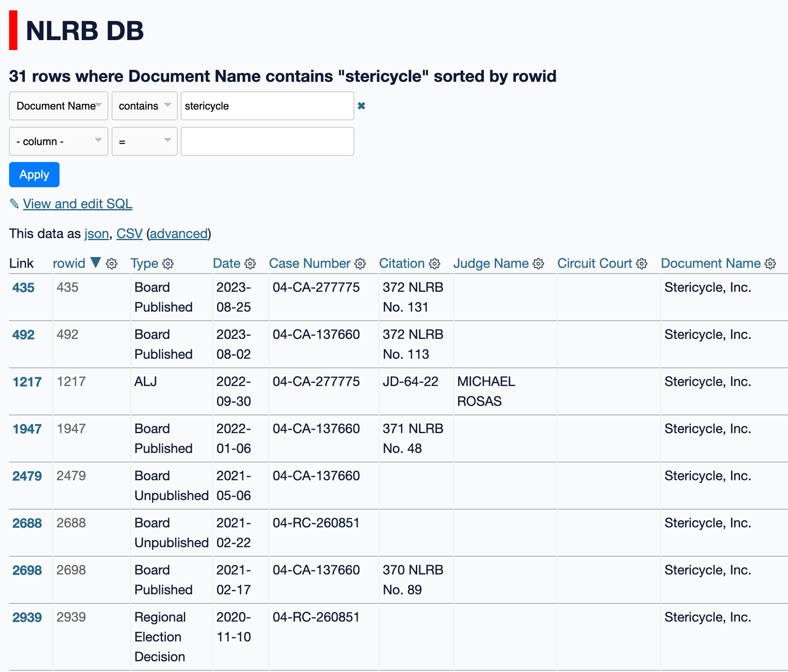The width and height of the screenshot is (788, 672).
Task: Open column options for rowid
Action: [111, 264]
